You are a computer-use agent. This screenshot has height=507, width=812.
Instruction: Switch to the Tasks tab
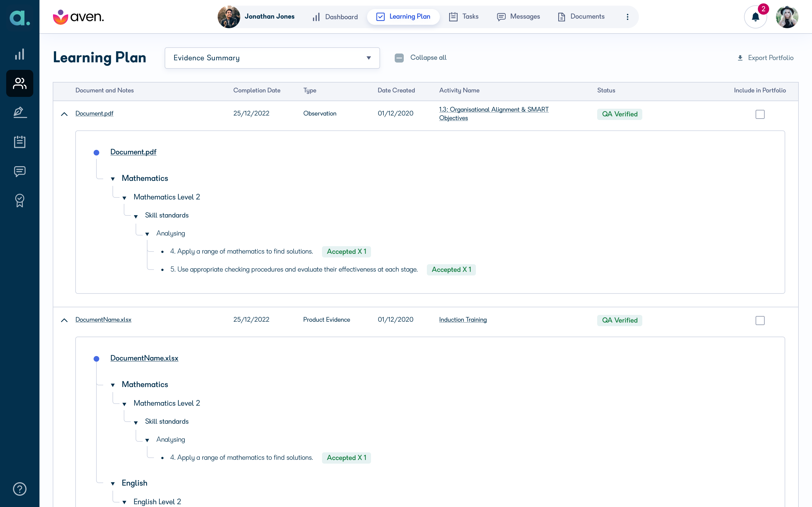(x=464, y=17)
